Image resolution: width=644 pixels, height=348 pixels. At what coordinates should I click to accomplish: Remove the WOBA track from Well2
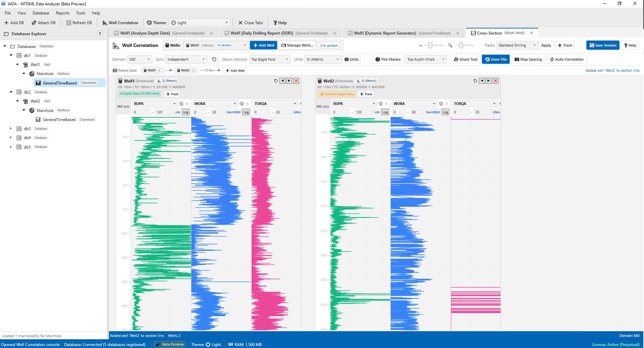pyautogui.click(x=447, y=104)
